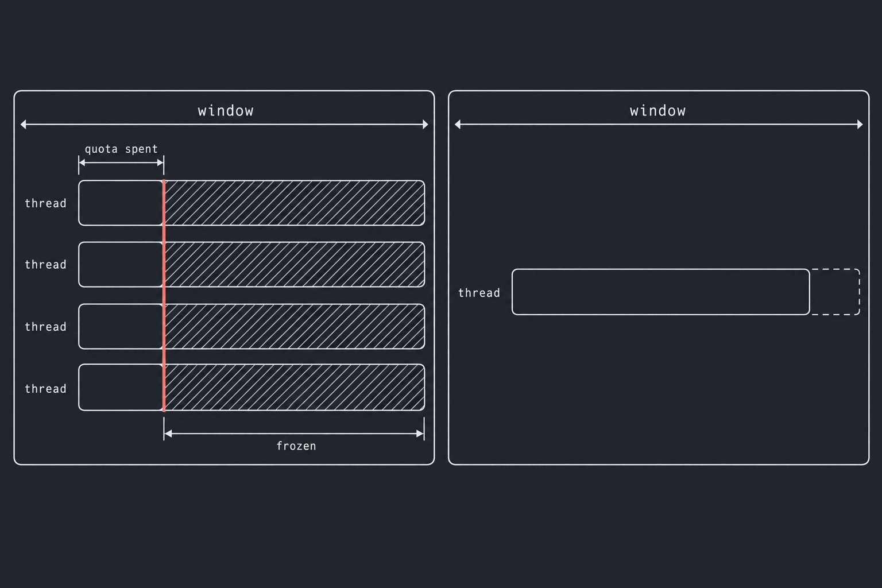Screen dimensions: 882x588
Task: Click the topmost "thread" label in left diagram
Action: pyautogui.click(x=45, y=203)
